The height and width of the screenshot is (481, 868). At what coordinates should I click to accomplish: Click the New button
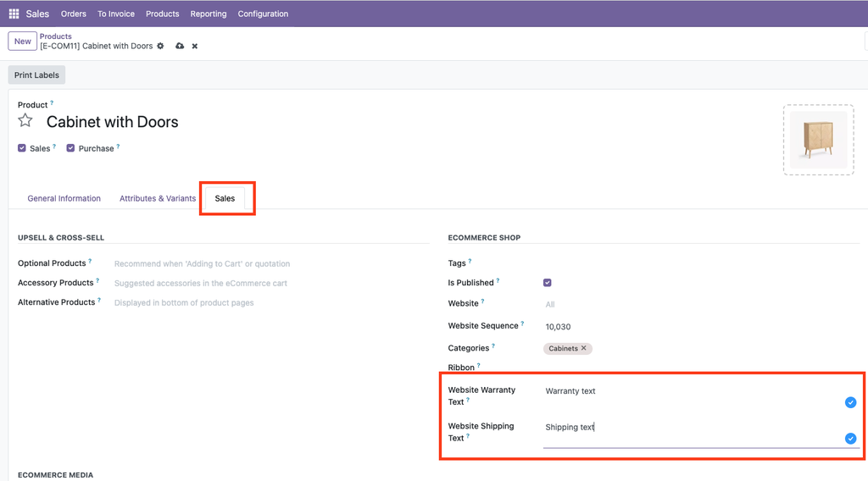point(23,41)
